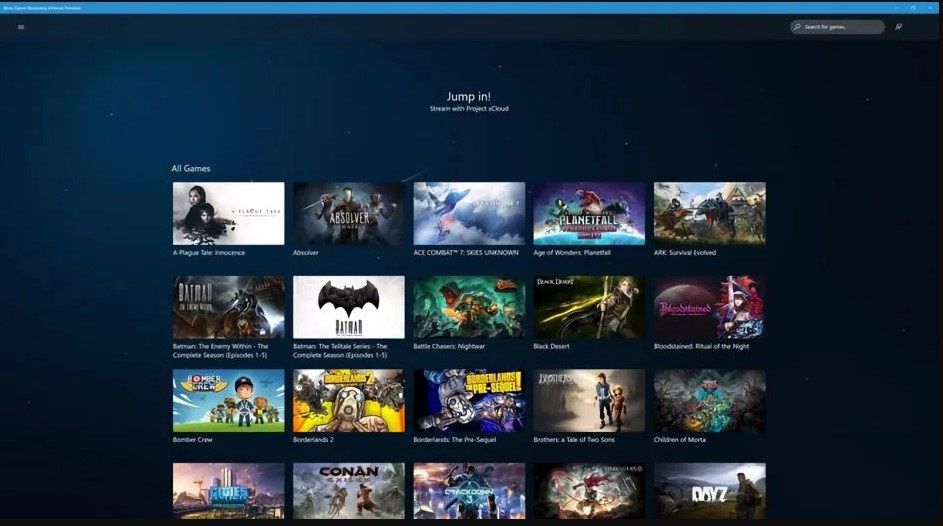Click the 'Black Desert' title text
Viewport: 943px width, 526px height.
pos(551,346)
